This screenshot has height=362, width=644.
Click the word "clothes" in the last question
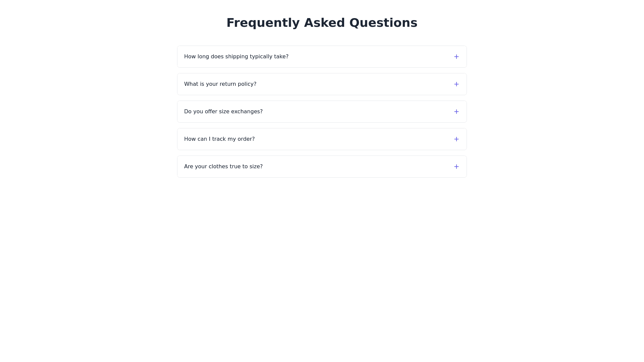coord(219,167)
